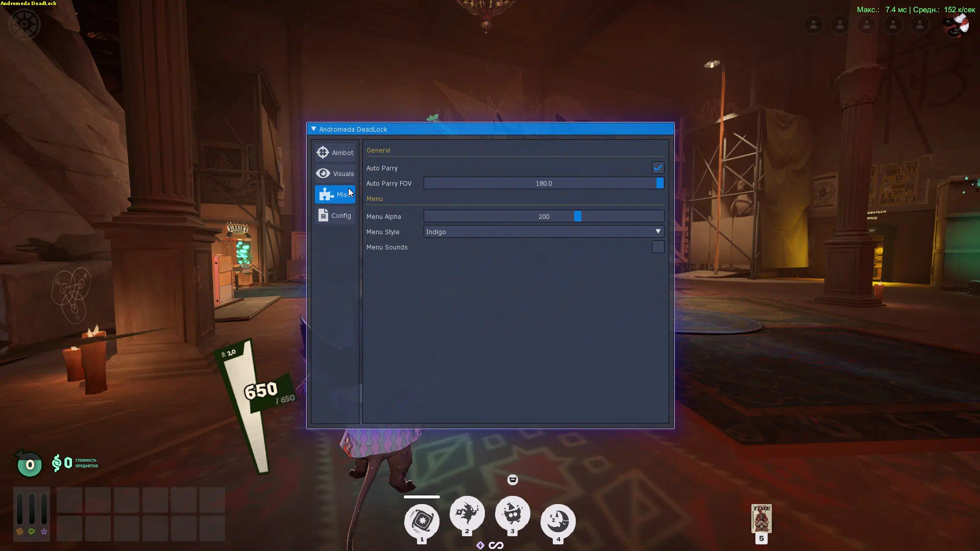Screen dimensions: 980x551
Task: Click ability 3 icon in hotbar
Action: point(512,513)
